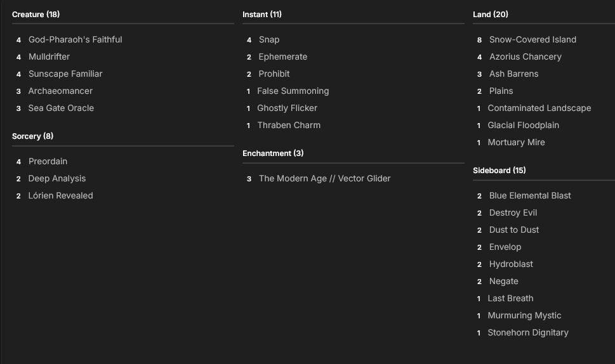Open the Murmuring Mystic card

point(524,315)
